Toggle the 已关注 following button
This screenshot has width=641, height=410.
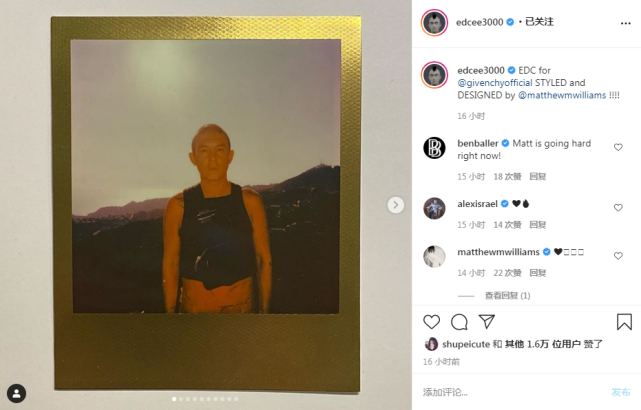click(x=539, y=22)
